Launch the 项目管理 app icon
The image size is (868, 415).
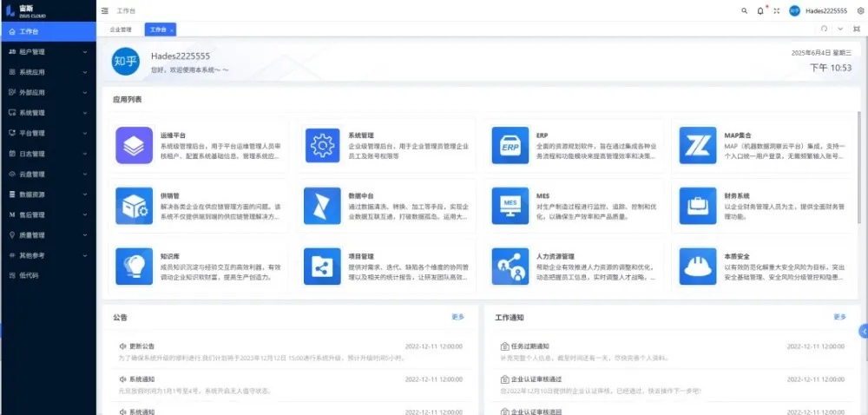(322, 267)
